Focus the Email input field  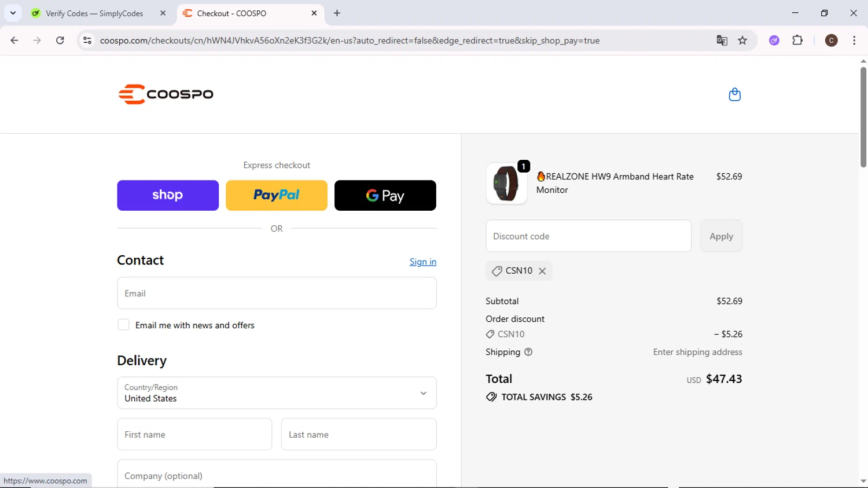coord(277,293)
